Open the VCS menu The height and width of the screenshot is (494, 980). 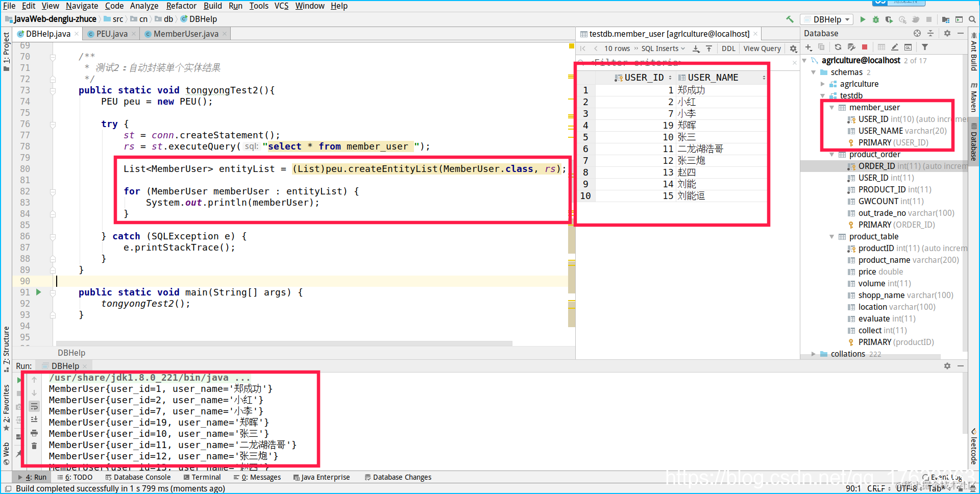coord(281,6)
